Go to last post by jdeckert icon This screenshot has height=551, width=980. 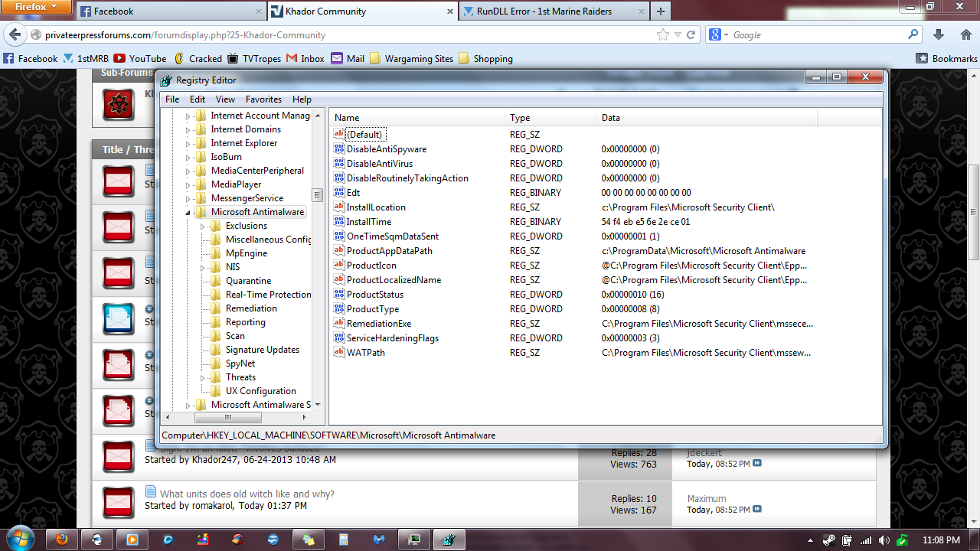(757, 464)
